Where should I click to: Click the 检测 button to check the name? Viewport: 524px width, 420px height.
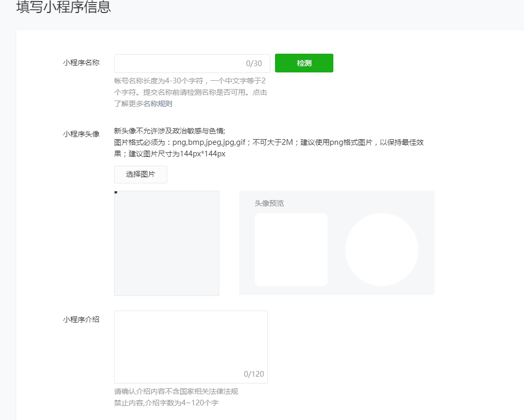[304, 63]
